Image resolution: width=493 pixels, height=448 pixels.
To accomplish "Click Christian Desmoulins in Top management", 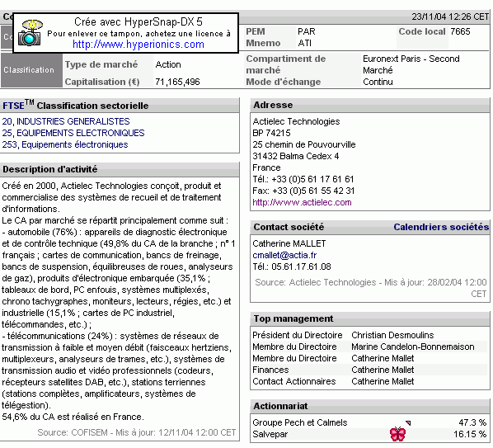I will coord(392,335).
